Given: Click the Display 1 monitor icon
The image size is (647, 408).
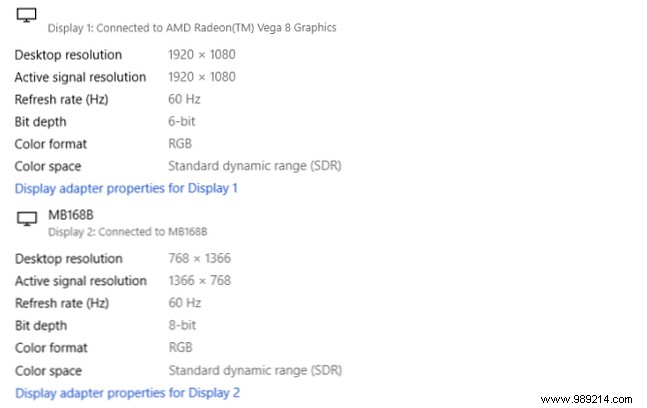Looking at the screenshot, I should [x=26, y=15].
